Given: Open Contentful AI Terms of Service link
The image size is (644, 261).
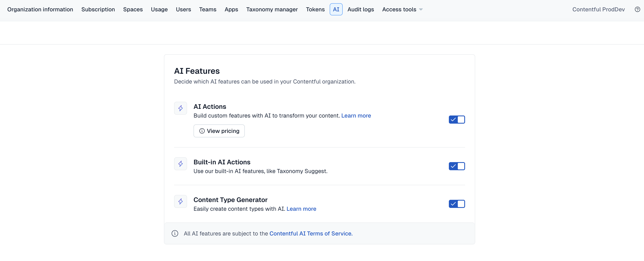Looking at the screenshot, I should coord(311,233).
